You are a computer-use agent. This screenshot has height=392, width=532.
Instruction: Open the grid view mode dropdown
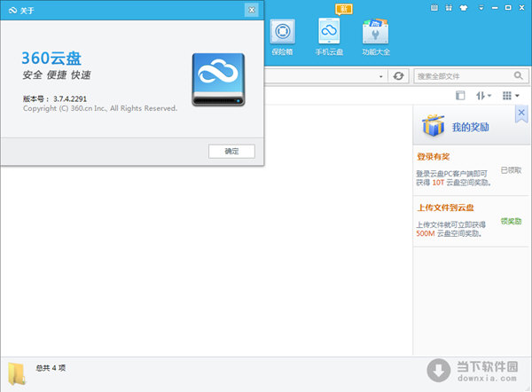(x=511, y=95)
